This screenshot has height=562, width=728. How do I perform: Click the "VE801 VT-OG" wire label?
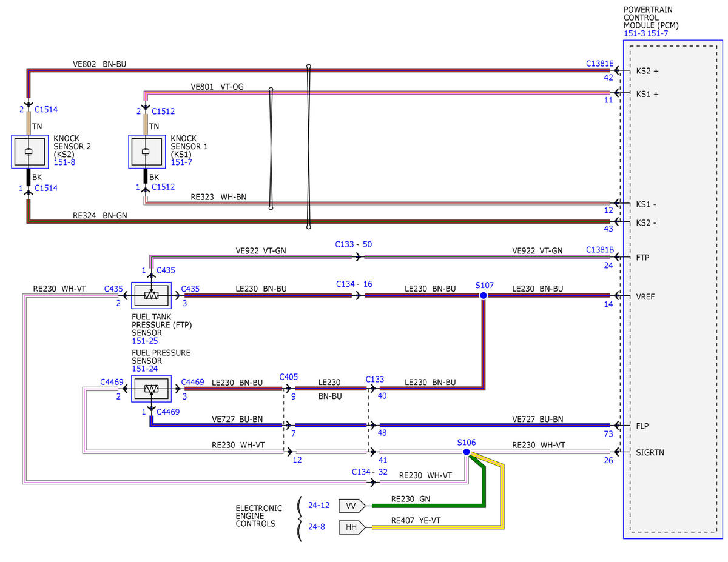coord(217,87)
